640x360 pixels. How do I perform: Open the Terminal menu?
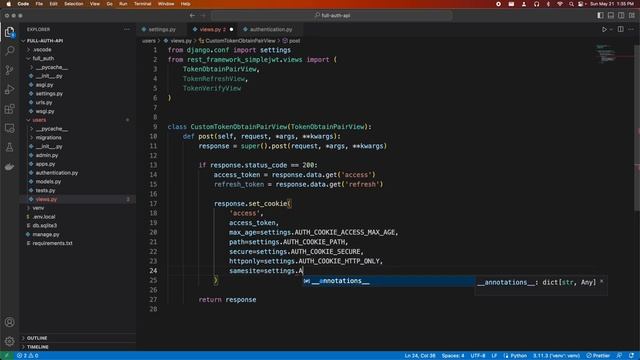pyautogui.click(x=142, y=4)
